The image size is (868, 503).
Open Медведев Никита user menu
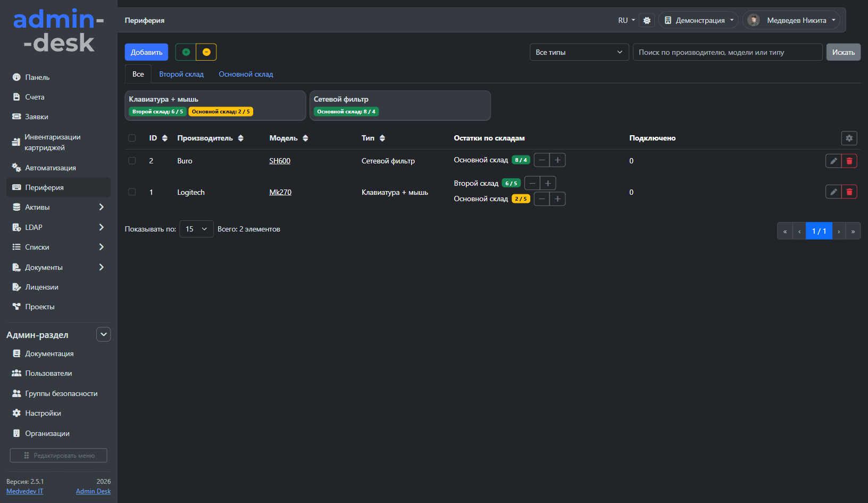(x=791, y=20)
